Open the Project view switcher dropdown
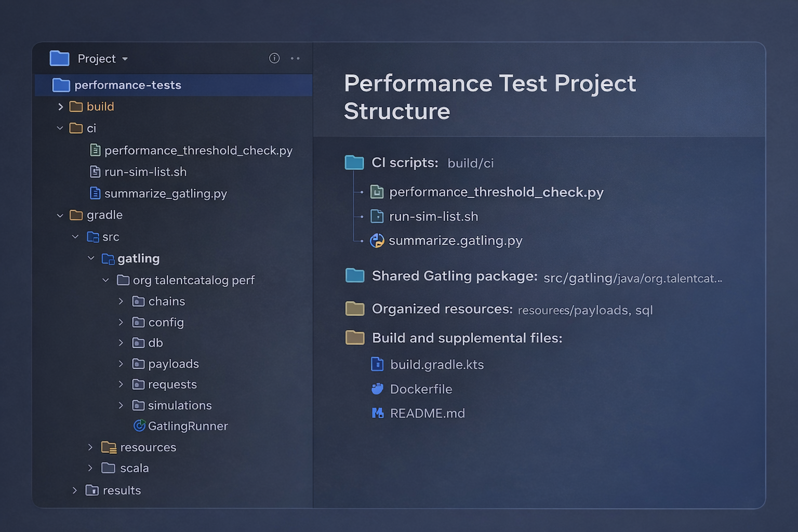The height and width of the screenshot is (532, 798). point(125,58)
